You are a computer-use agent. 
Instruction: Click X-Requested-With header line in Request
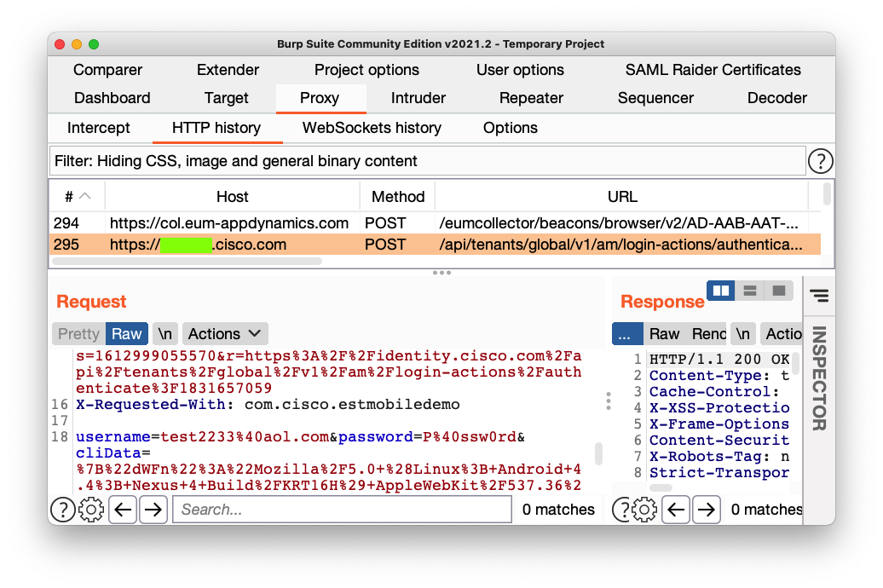(268, 405)
